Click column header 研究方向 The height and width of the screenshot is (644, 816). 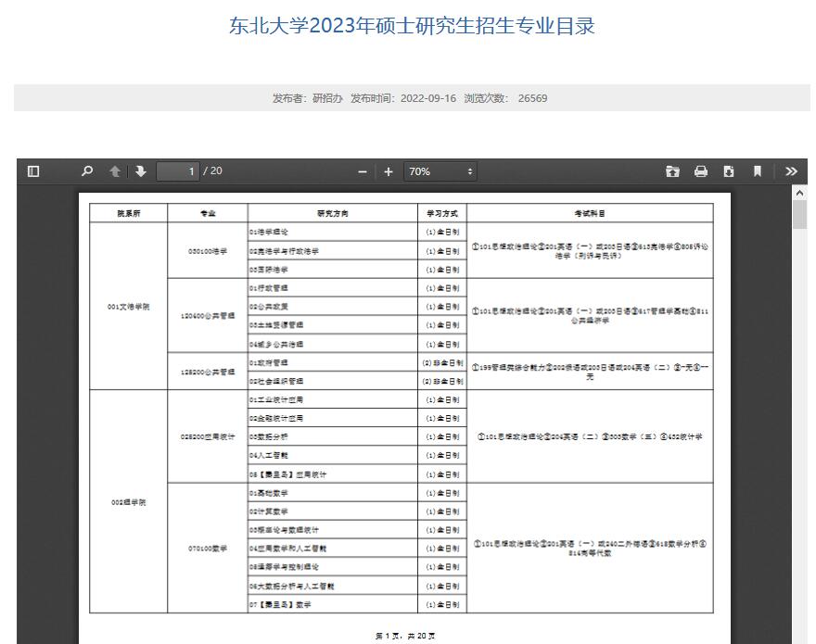pyautogui.click(x=333, y=213)
